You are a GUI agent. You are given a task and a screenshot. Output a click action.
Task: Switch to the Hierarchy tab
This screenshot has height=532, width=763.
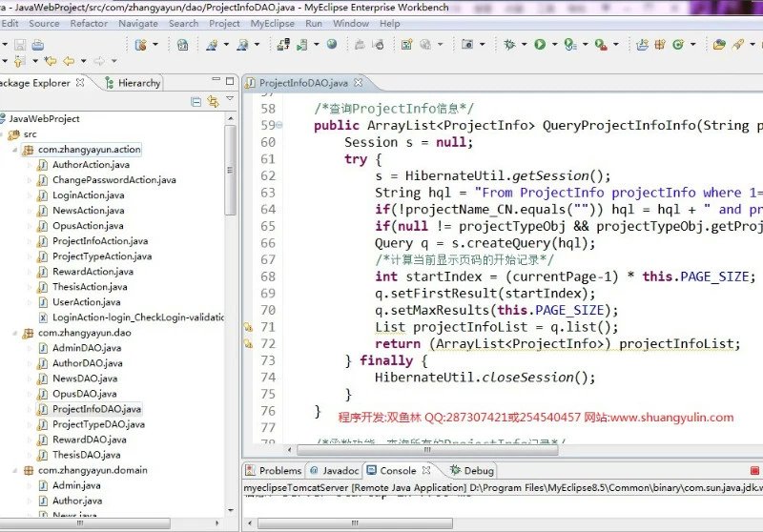[x=134, y=83]
